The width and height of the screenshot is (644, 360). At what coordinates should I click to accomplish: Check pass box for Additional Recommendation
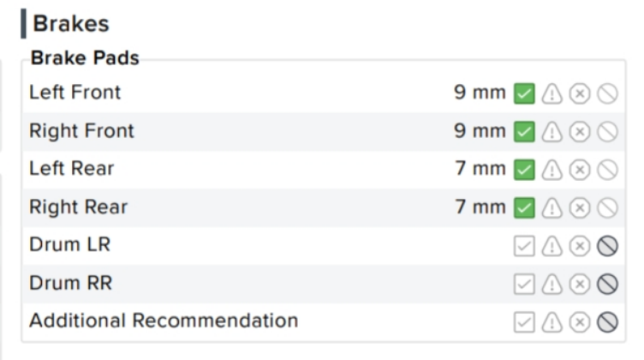[524, 321]
